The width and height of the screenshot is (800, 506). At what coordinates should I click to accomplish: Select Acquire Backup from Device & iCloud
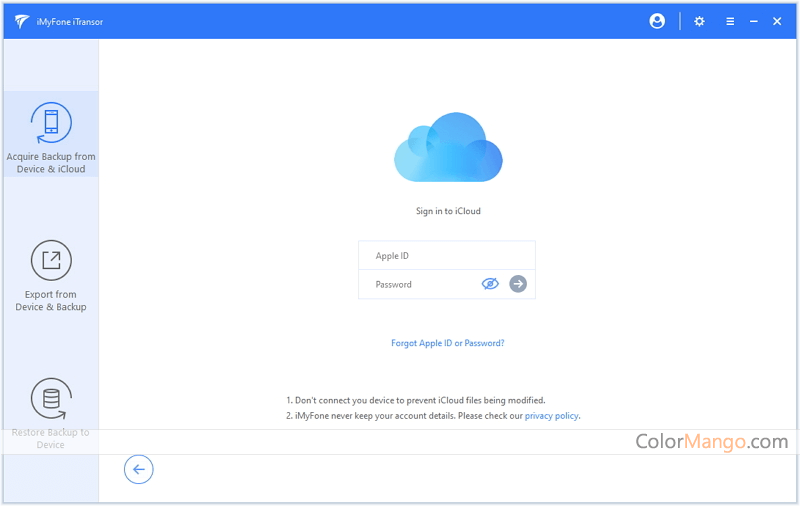tap(51, 135)
